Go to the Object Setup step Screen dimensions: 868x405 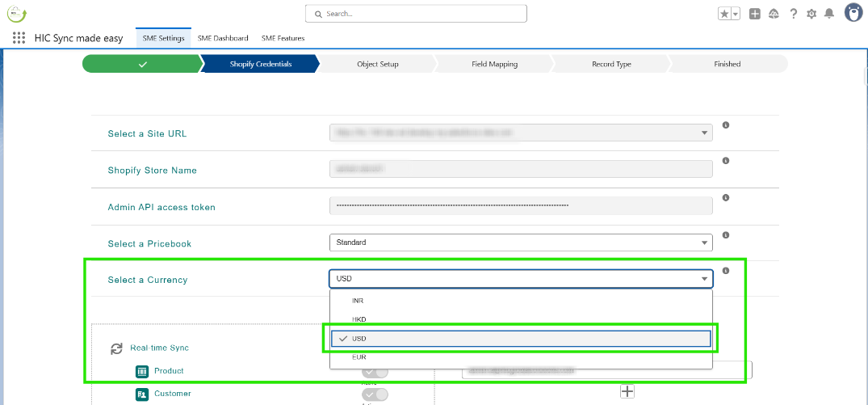click(377, 64)
